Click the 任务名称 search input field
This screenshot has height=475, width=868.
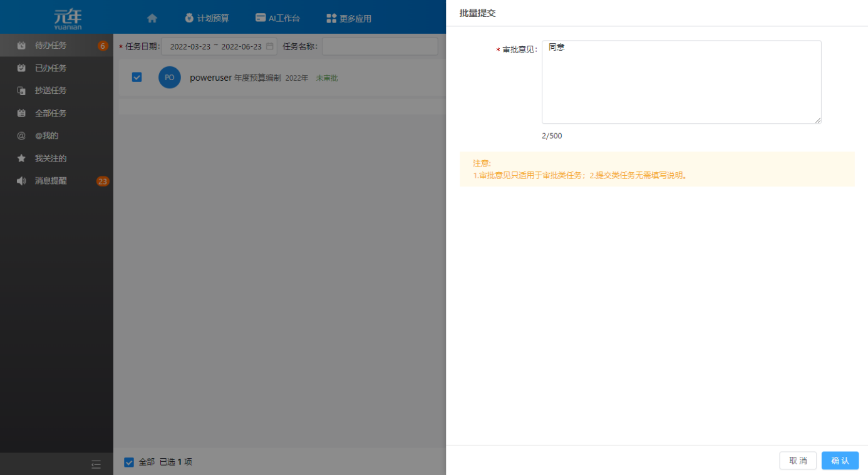[x=380, y=46]
